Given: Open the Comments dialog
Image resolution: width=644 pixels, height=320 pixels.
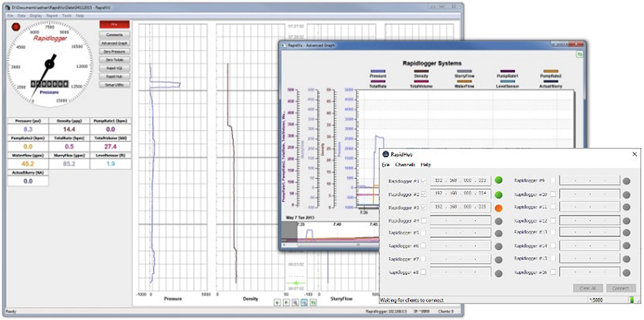Looking at the screenshot, I should pyautogui.click(x=114, y=35).
